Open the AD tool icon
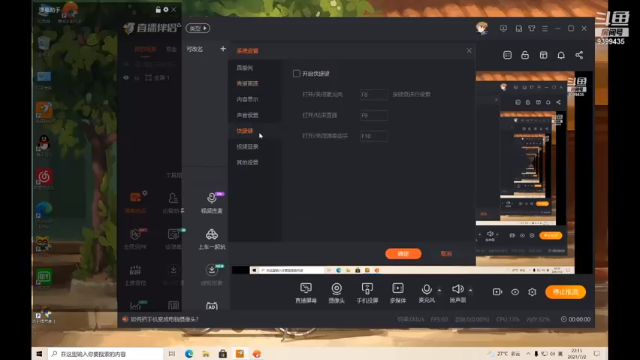 (212, 306)
